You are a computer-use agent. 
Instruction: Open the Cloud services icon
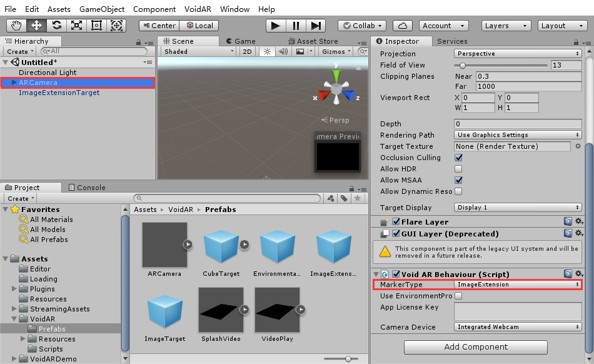(x=403, y=26)
